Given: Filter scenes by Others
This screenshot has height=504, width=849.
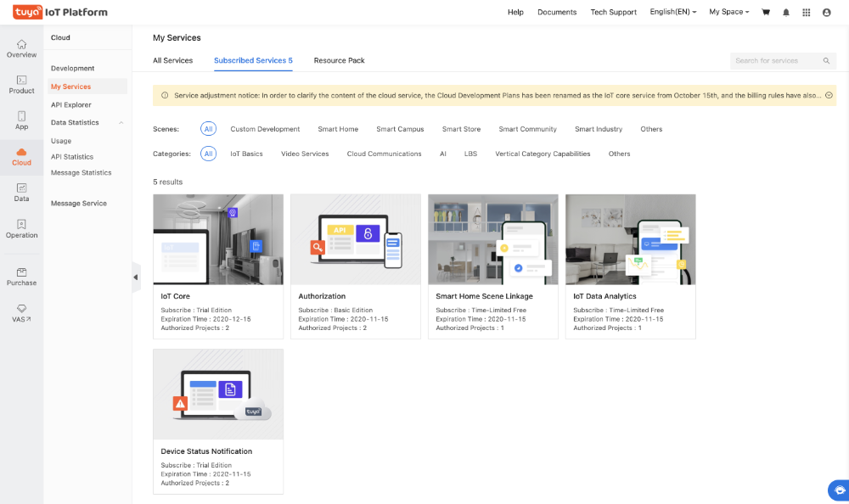Looking at the screenshot, I should point(651,129).
